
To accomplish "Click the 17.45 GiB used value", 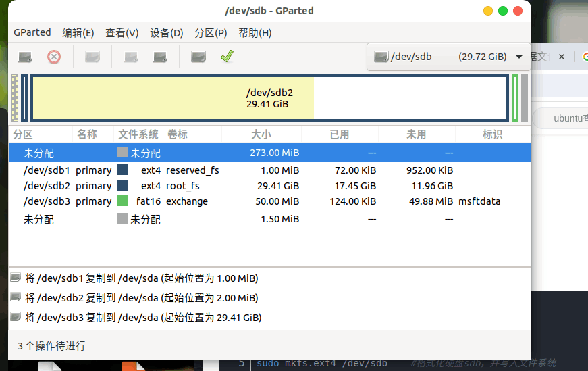I will coord(355,186).
